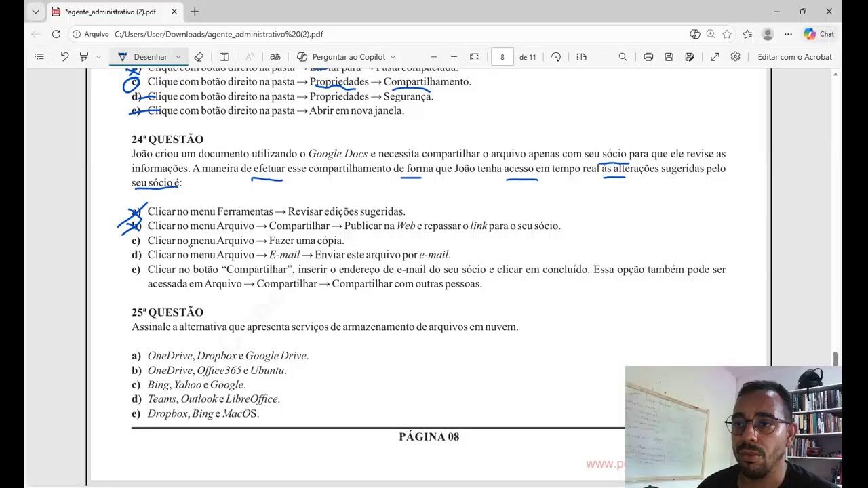The height and width of the screenshot is (488, 868).
Task: Click the address bar file path
Action: coord(218,34)
